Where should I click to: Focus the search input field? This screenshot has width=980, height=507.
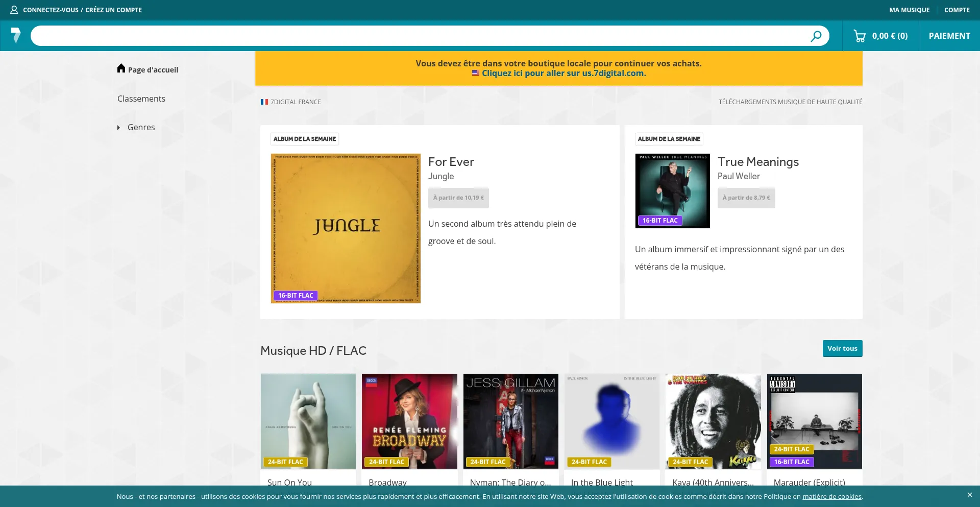(419, 36)
